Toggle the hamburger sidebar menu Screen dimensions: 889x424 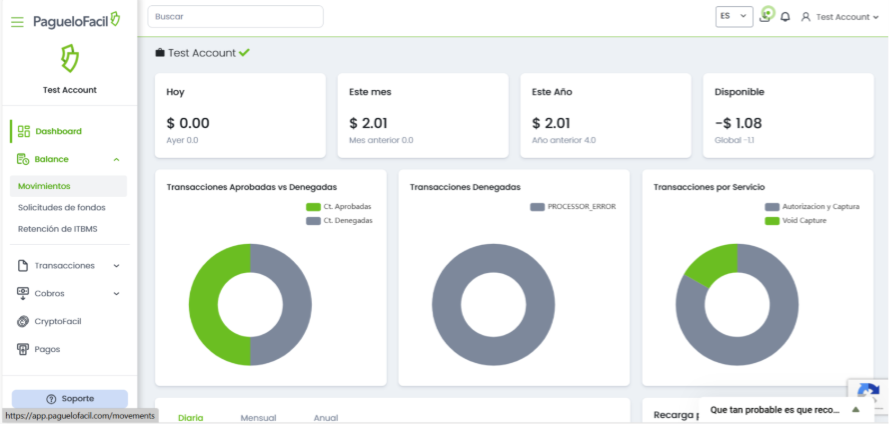[17, 20]
